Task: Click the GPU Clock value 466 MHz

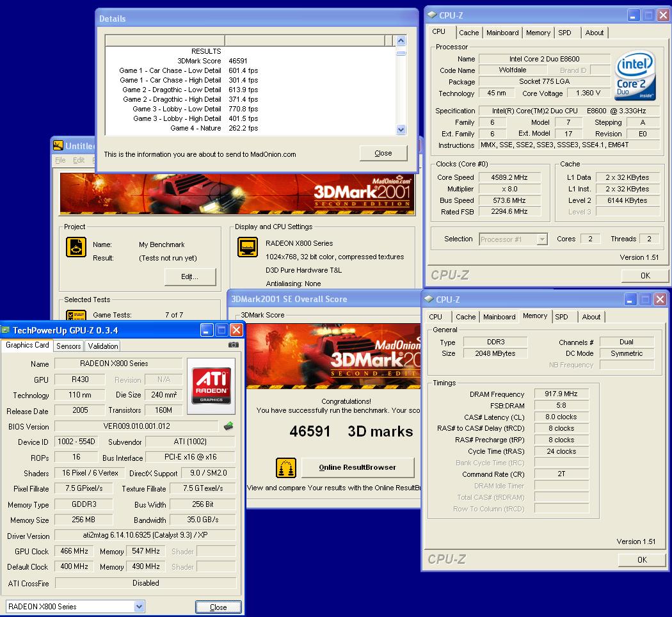Action: (74, 551)
